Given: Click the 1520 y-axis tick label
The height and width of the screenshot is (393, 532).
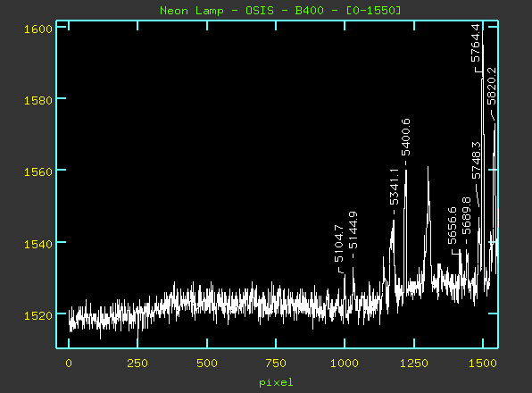Looking at the screenshot, I should point(38,316).
